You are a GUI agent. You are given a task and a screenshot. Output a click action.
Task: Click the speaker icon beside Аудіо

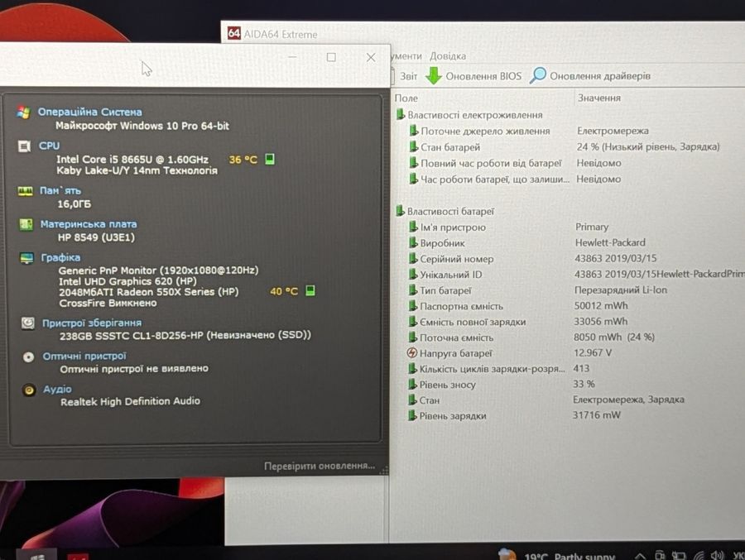[x=29, y=390]
